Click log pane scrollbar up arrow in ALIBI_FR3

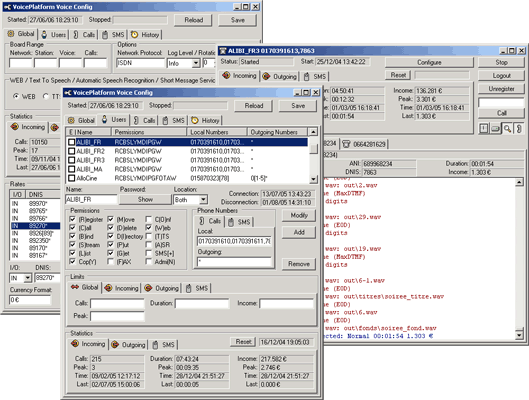click(519, 182)
